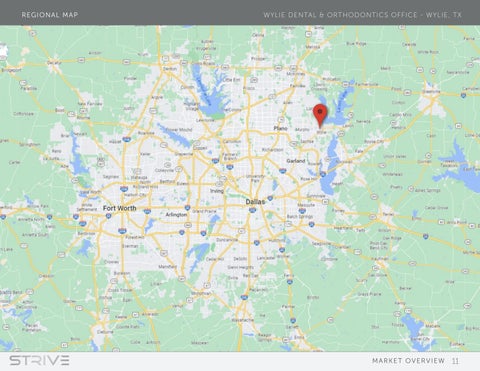Click the REGIONAL MAP header title
Screen dimensions: 480x371
(50, 15)
